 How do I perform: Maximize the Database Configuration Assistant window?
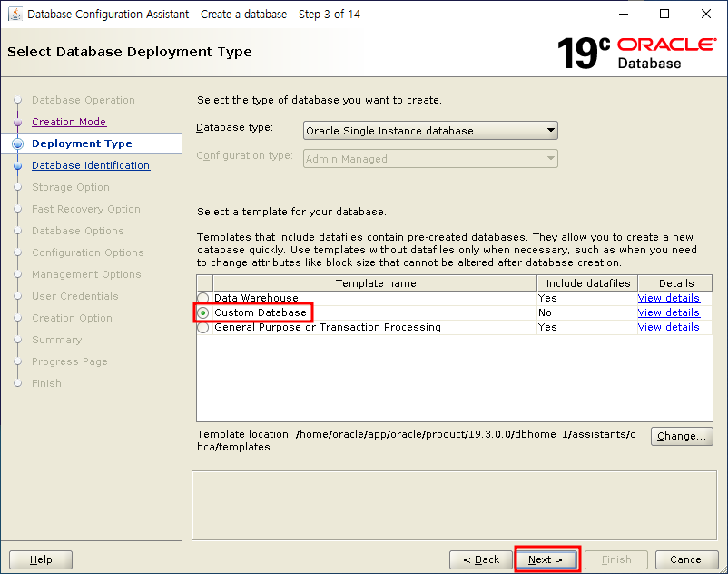click(x=664, y=14)
